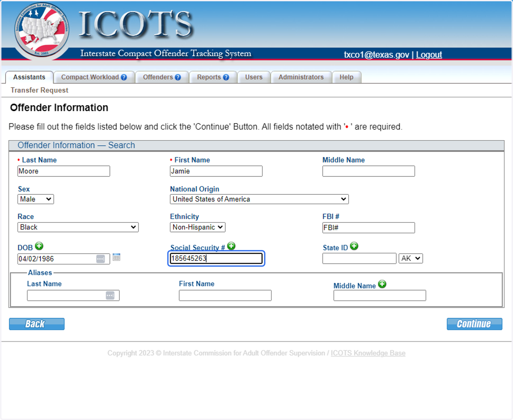This screenshot has width=513, height=420.
Task: Open the Ethnicity dropdown
Action: point(198,227)
